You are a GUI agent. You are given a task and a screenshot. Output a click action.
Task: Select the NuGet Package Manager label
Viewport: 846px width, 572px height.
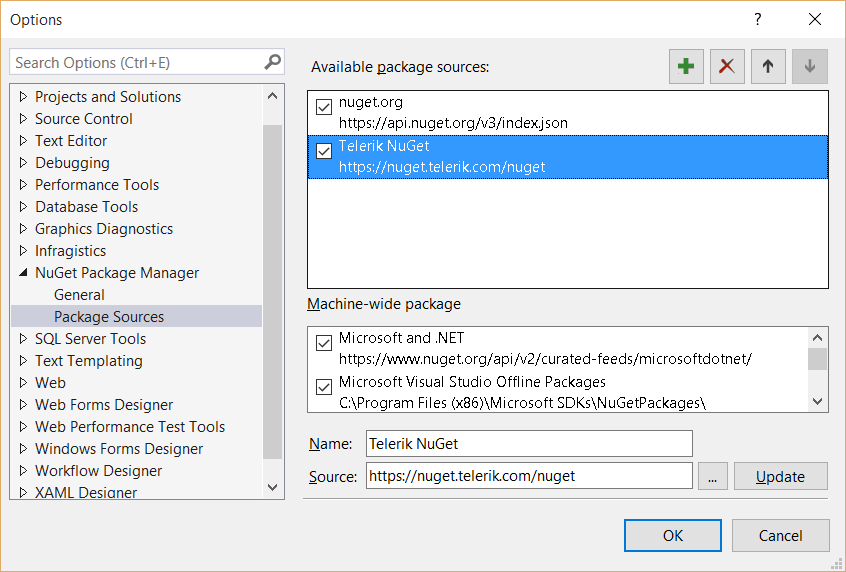click(x=117, y=273)
